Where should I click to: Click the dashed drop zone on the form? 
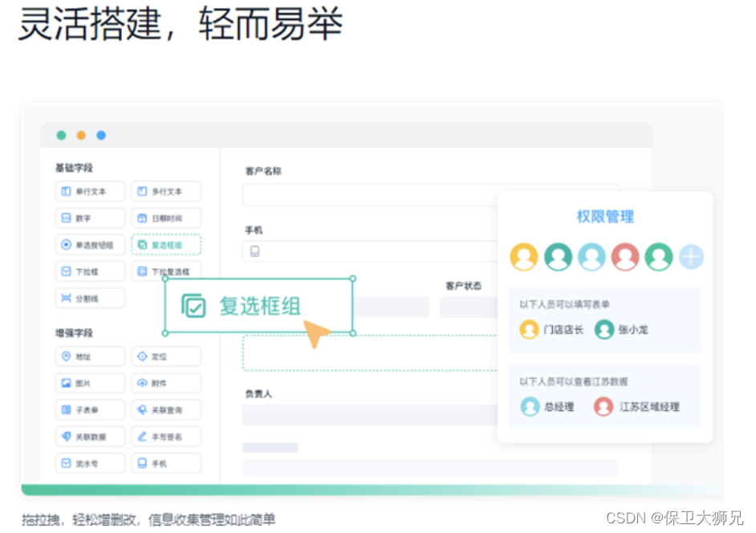pos(370,353)
